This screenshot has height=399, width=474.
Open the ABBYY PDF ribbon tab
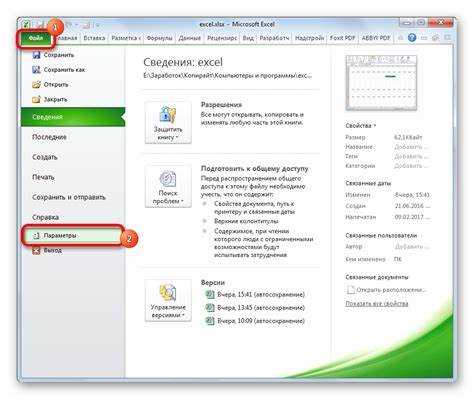click(x=376, y=38)
